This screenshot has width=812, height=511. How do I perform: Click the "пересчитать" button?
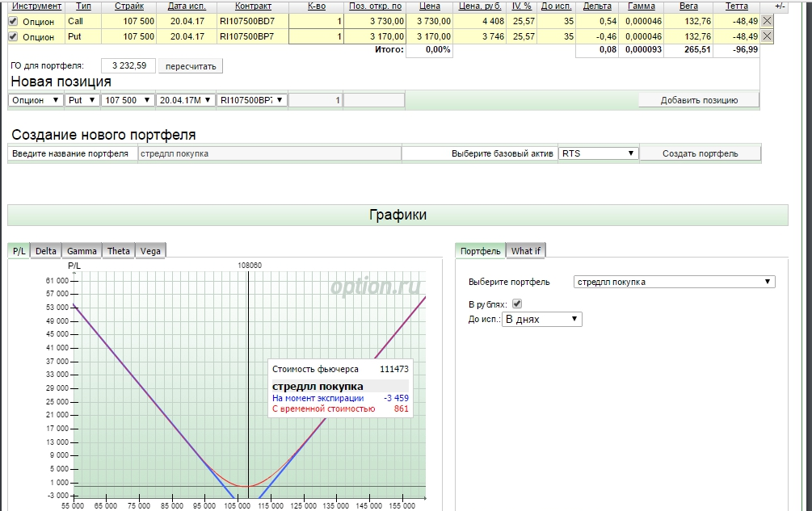(191, 66)
